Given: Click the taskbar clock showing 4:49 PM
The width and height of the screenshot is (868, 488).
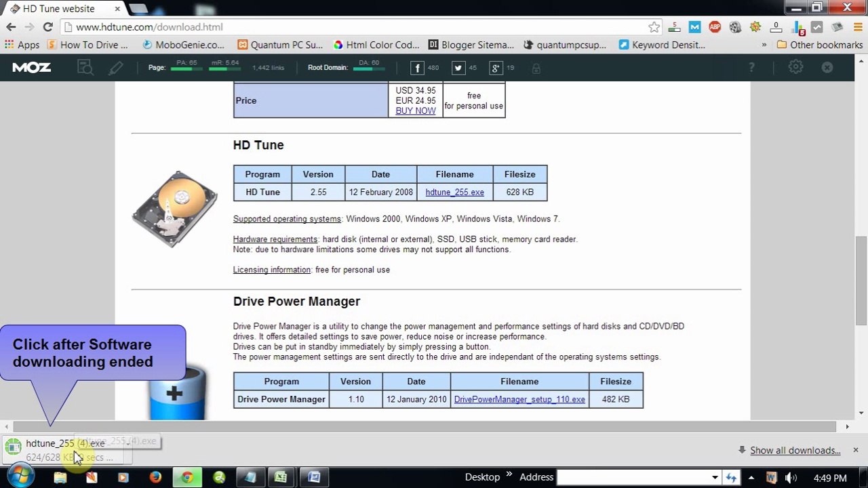Looking at the screenshot, I should click(830, 478).
